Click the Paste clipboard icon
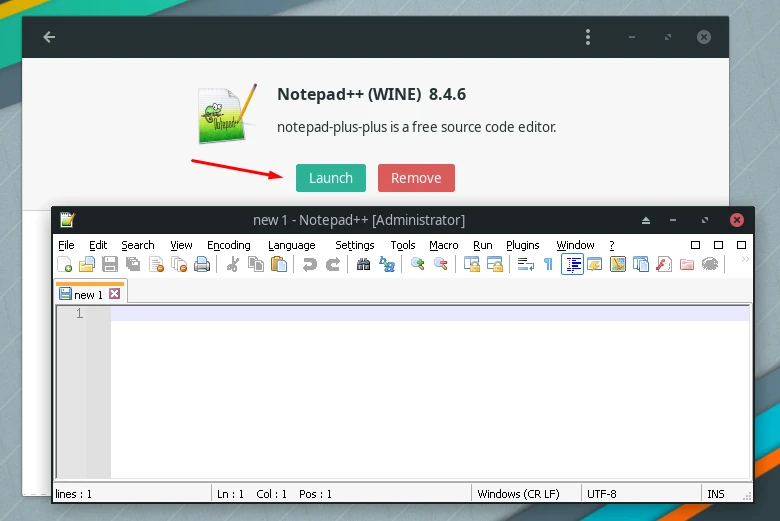 pyautogui.click(x=279, y=264)
